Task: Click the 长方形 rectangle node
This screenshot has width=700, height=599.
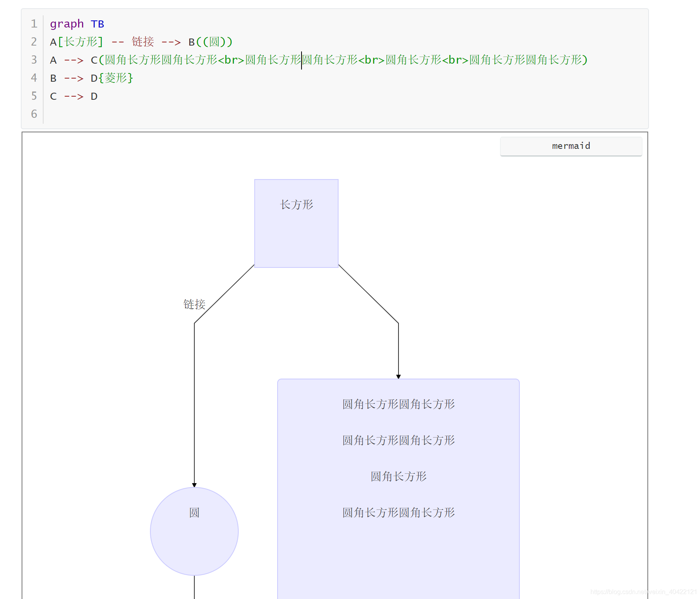Action: [x=296, y=223]
